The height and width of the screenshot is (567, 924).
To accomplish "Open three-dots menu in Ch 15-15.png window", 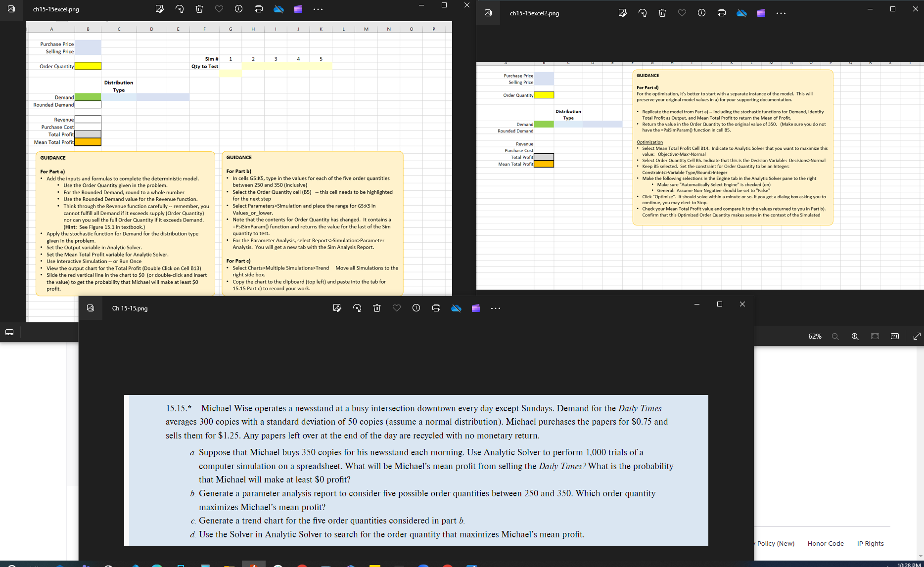I will coord(496,308).
